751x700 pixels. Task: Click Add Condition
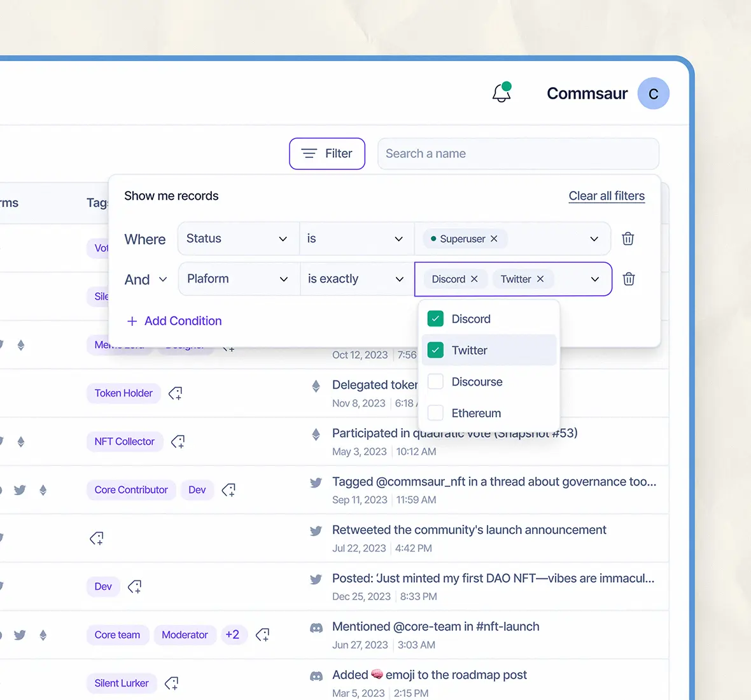[174, 321]
